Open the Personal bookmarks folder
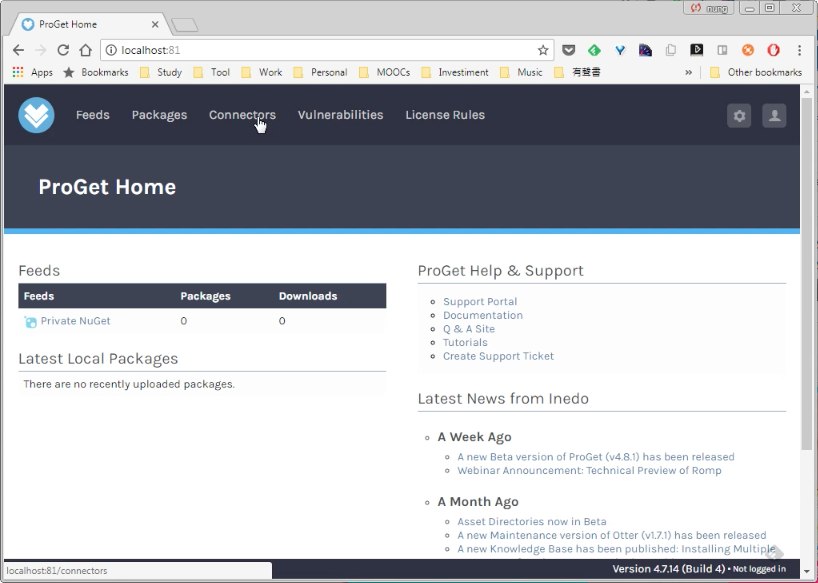818x583 pixels. [320, 72]
